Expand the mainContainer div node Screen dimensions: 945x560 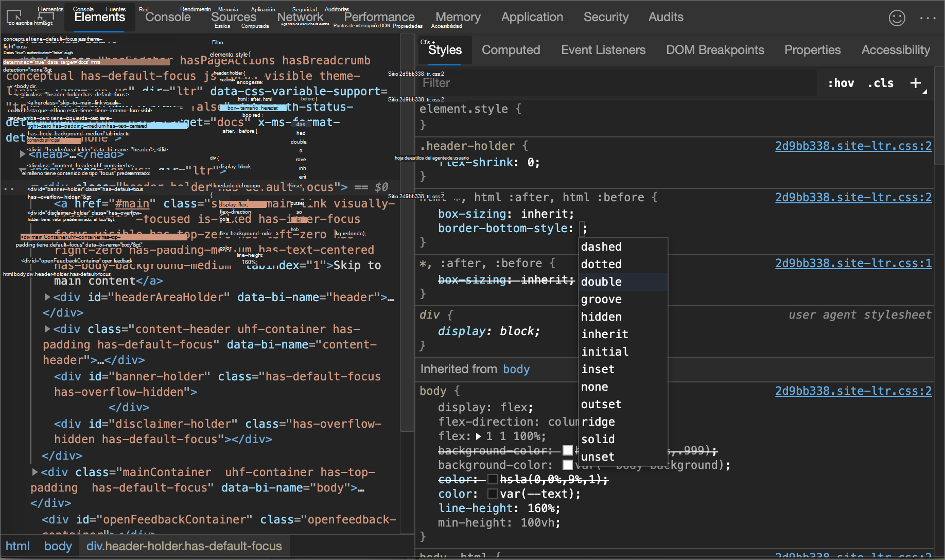pyautogui.click(x=35, y=472)
